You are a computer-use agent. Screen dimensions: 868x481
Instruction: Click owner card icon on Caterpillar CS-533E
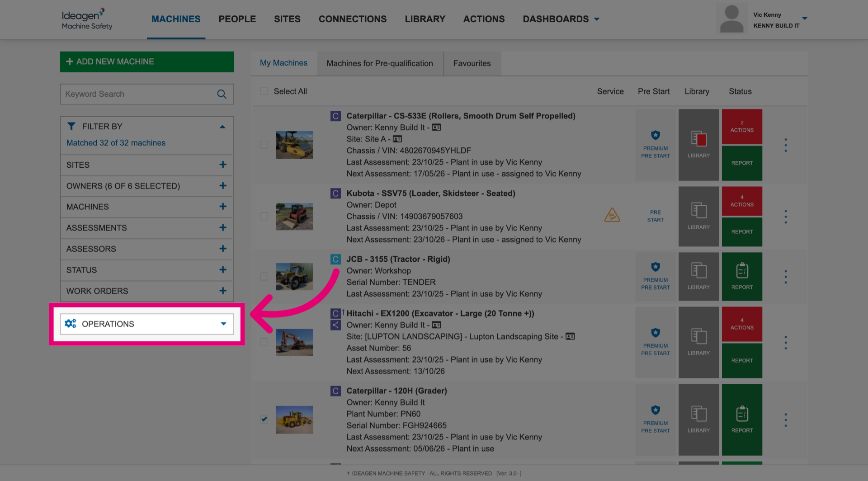point(436,127)
